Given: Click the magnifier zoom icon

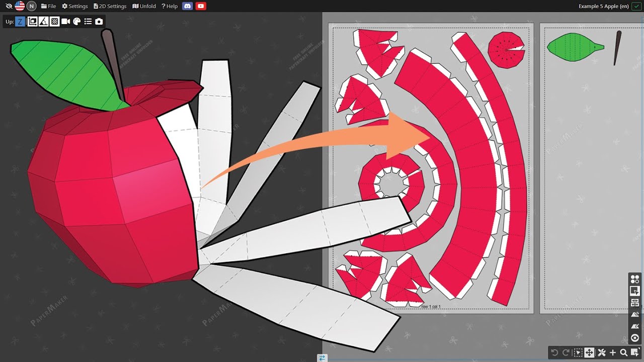Looking at the screenshot, I should [624, 352].
